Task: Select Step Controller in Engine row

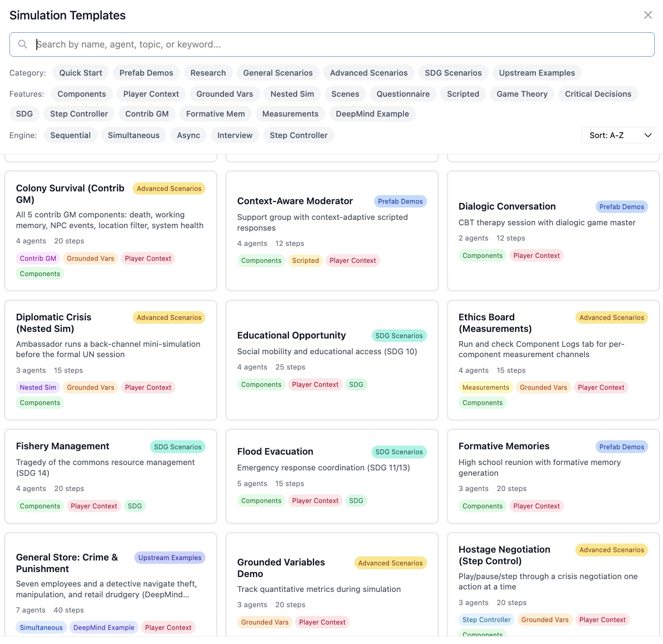Action: [298, 135]
